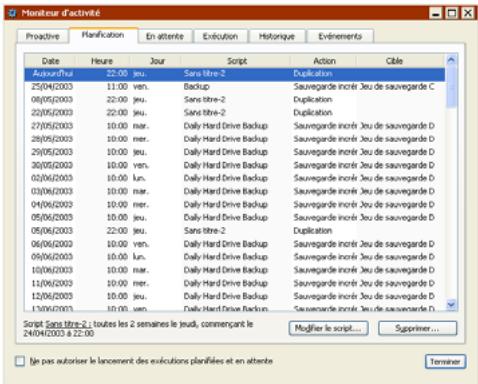478x384 pixels.
Task: Select the 27/05/2003 row
Action: (x=235, y=126)
